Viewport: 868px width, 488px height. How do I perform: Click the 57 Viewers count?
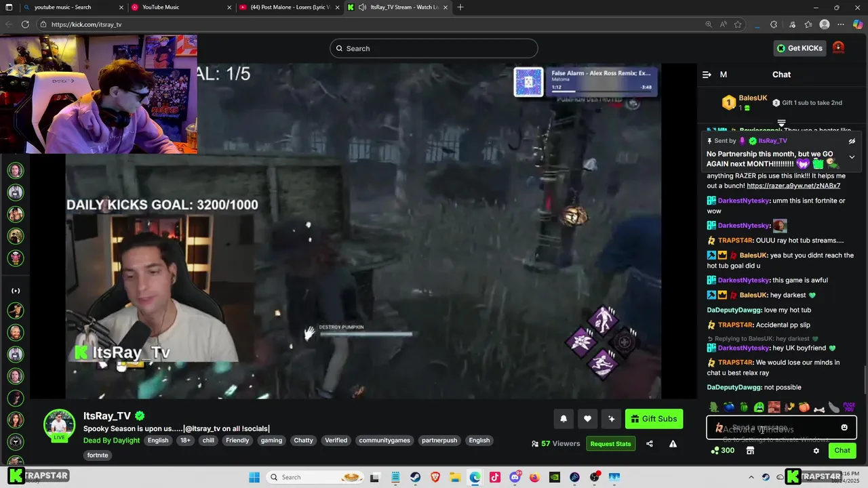(556, 444)
